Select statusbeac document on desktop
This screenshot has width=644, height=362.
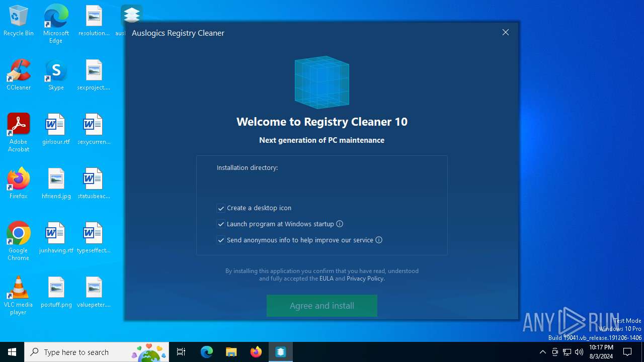tap(94, 184)
